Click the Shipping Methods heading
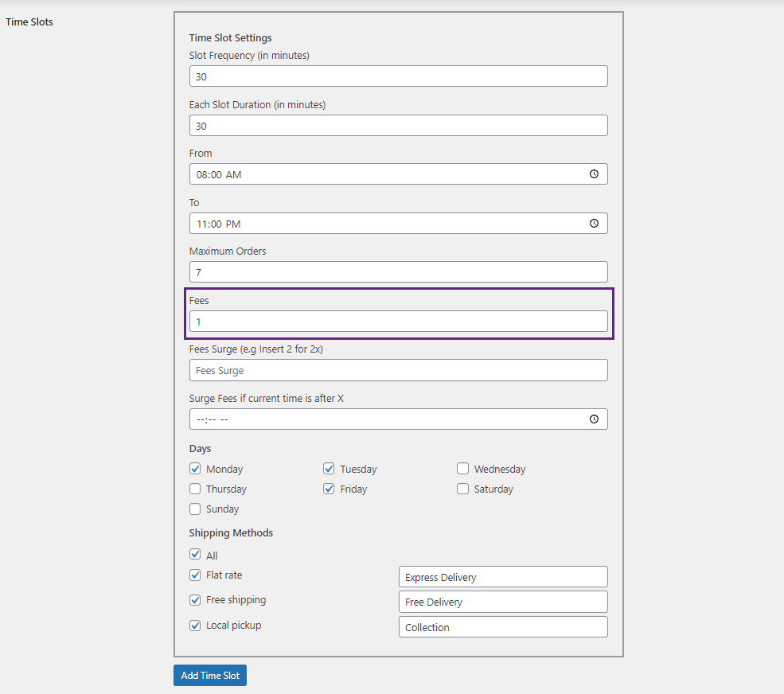784x694 pixels. (x=231, y=533)
